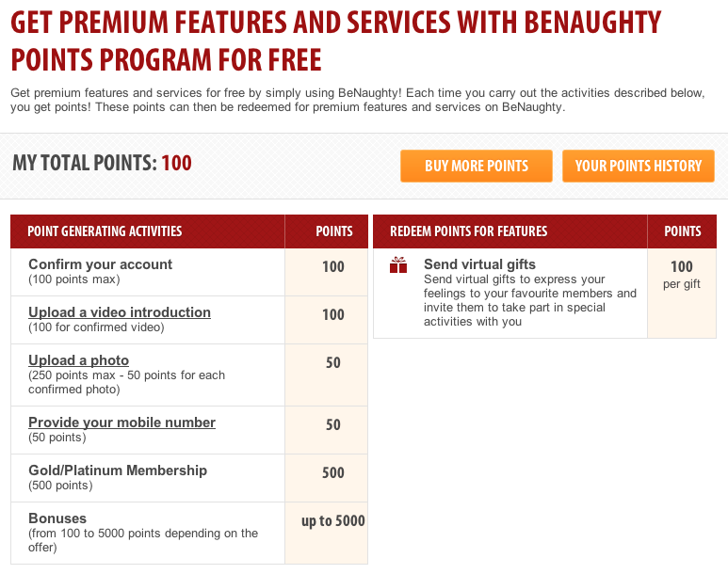Click the total points value 100
Viewport: 728px width, 574px height.
(x=176, y=163)
